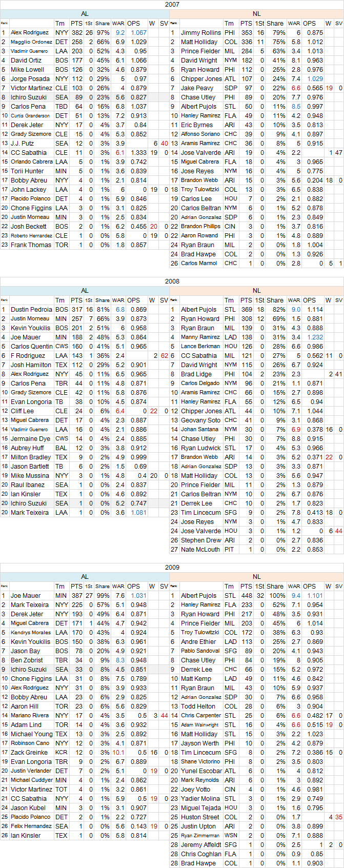Select Jeremy Affeldt's name
344x868 pixels.
(201, 845)
